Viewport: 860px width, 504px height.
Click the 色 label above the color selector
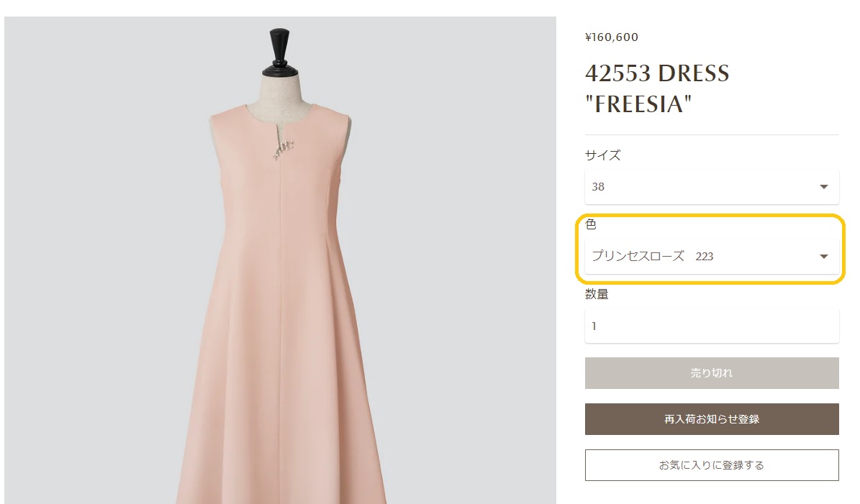tap(589, 224)
